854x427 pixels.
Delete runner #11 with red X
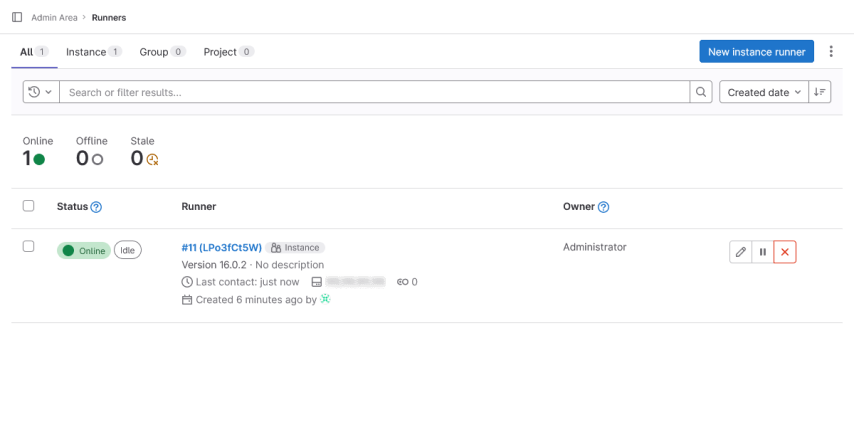785,252
